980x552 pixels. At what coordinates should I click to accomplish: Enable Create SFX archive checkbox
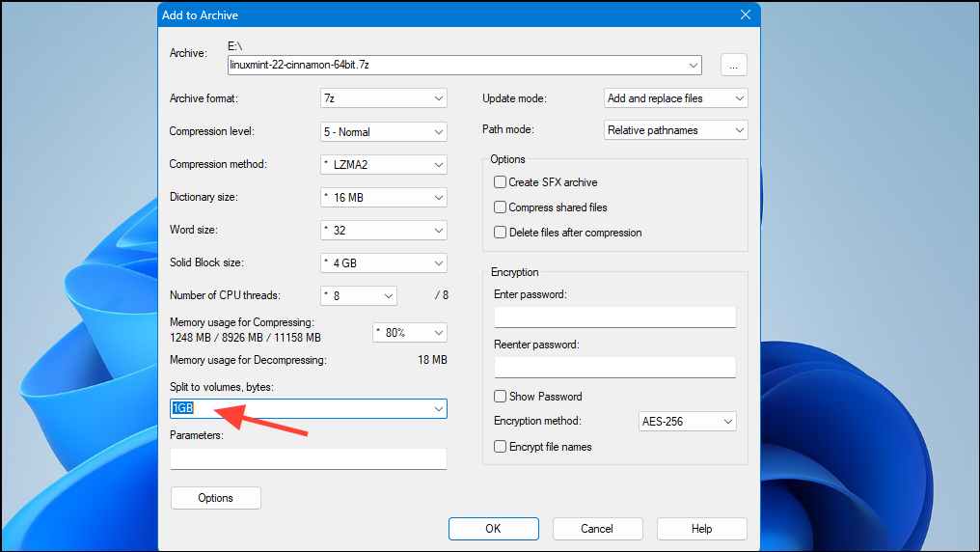pos(500,182)
